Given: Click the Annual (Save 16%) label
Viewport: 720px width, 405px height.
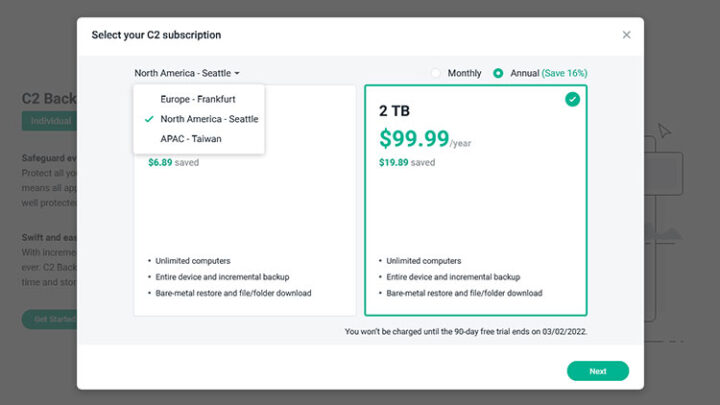Looking at the screenshot, I should [x=549, y=73].
